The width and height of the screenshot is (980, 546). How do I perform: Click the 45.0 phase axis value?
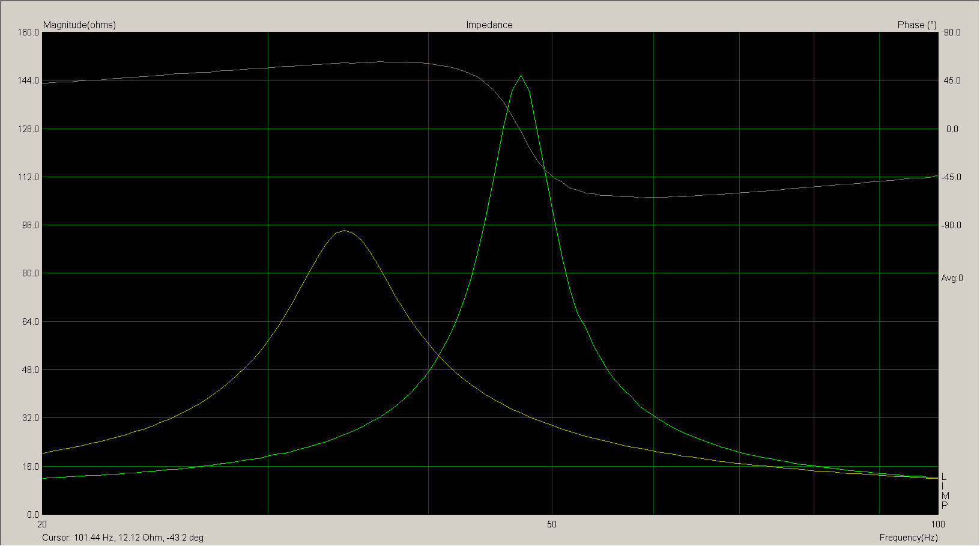[952, 80]
